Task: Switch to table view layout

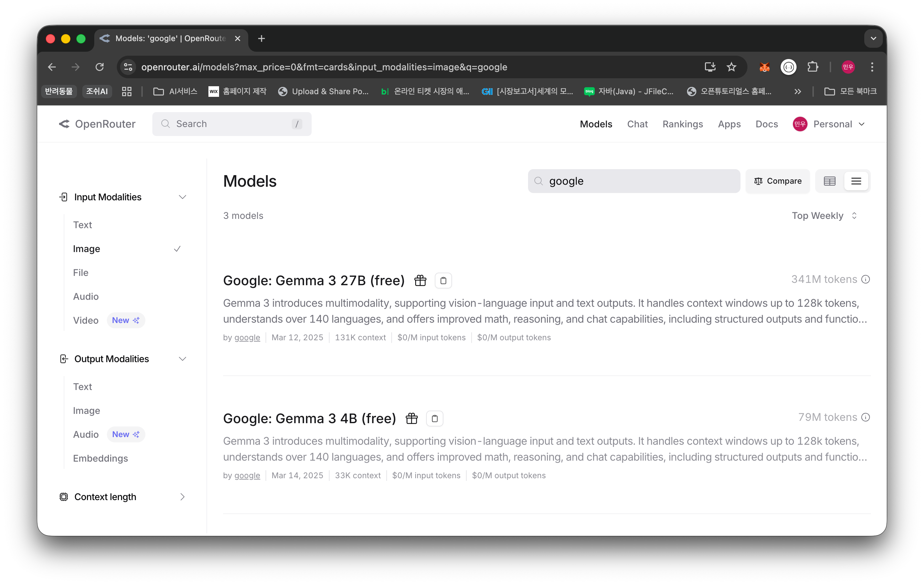Action: (x=830, y=181)
